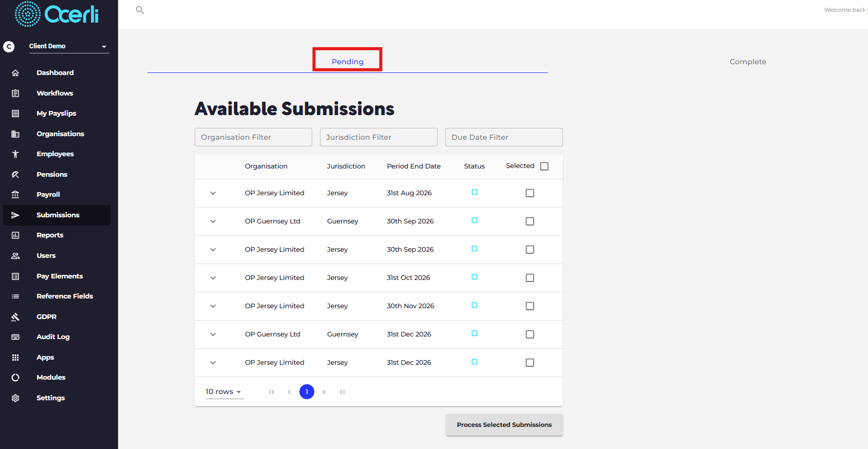Go to page 1 of results
This screenshot has width=868, height=449.
coord(307,392)
